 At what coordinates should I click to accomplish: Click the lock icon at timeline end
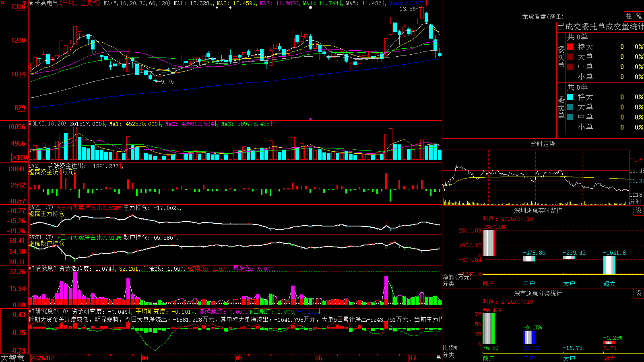(438, 357)
